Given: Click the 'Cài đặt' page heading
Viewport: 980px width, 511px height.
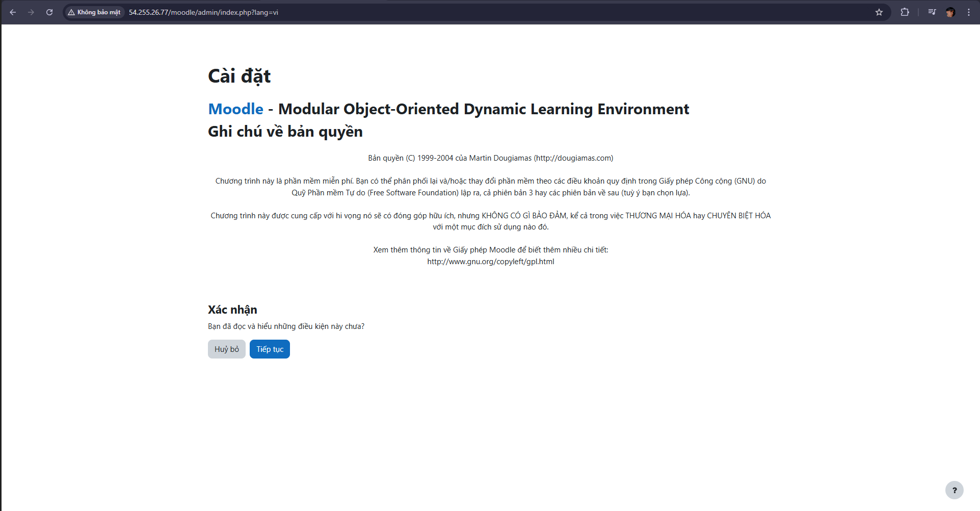Looking at the screenshot, I should [x=240, y=76].
